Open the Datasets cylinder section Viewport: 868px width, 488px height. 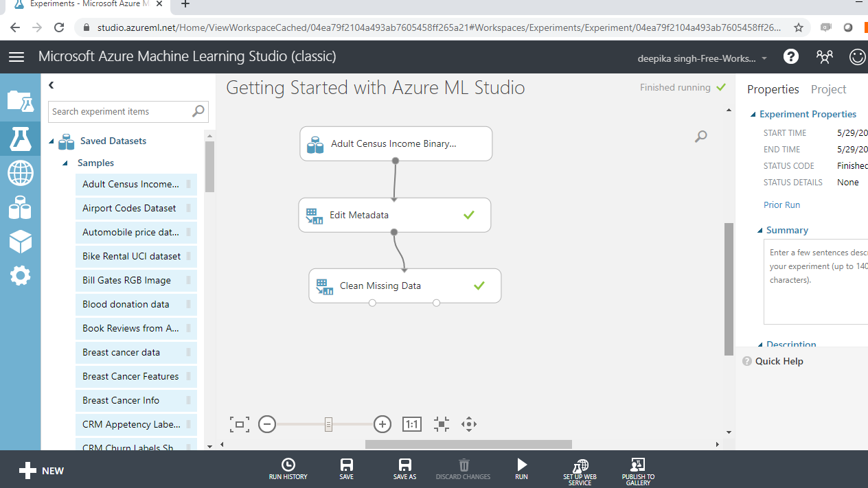(20, 207)
